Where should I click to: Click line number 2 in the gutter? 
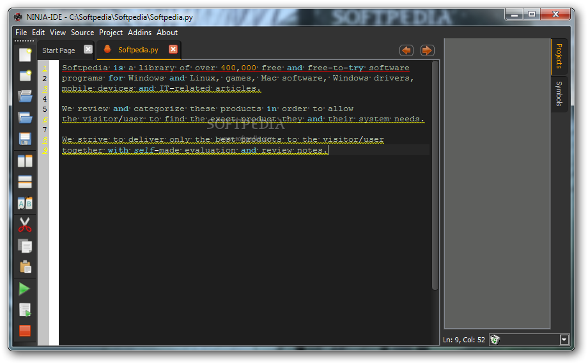45,79
